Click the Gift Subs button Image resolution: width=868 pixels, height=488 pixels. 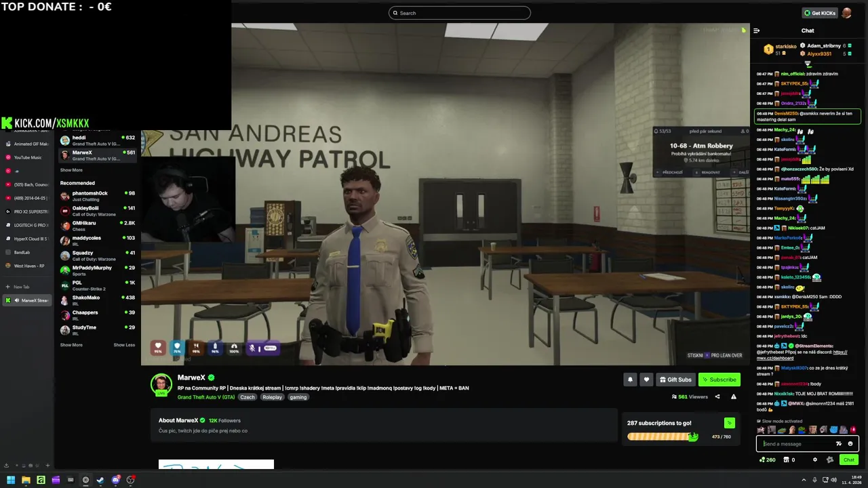(675, 380)
